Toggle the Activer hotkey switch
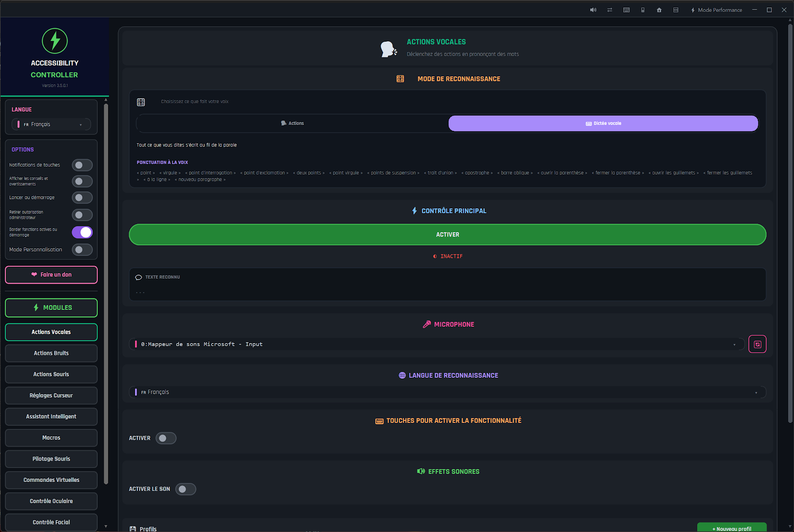This screenshot has width=794, height=532. (166, 438)
